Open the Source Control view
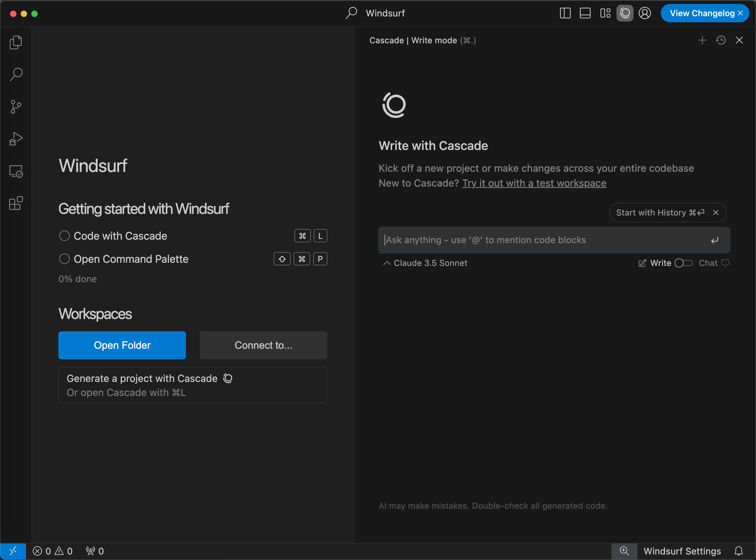Screen dimensions: 756x560 tap(16, 106)
